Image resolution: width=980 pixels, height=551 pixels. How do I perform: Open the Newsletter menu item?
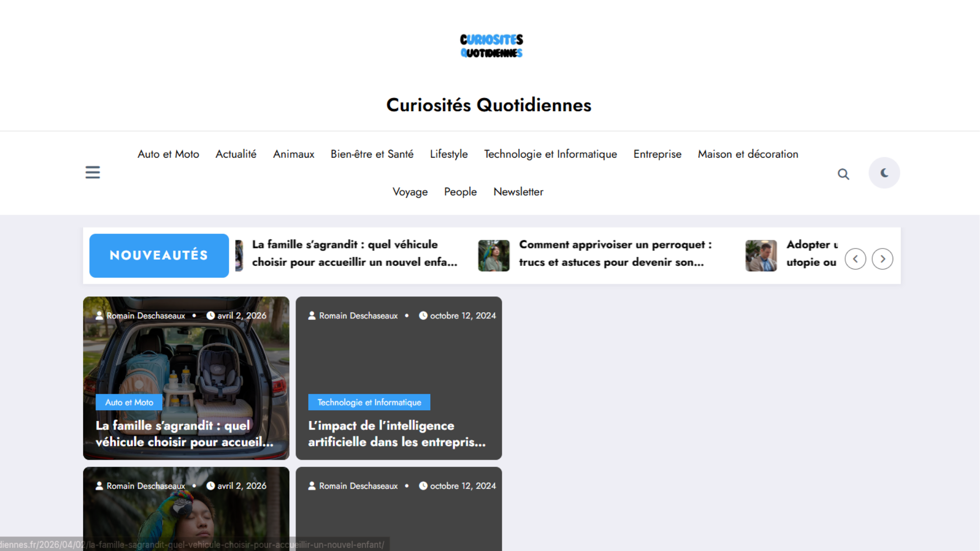(x=519, y=192)
